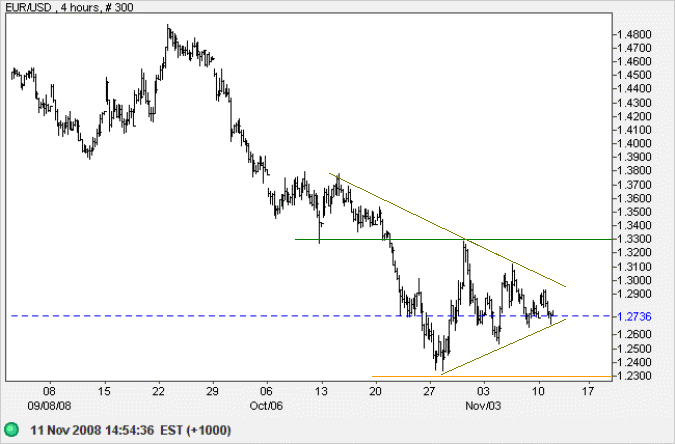Viewport: 675px width, 444px height.
Task: Click the green horizontal line at 1.3300
Action: click(453, 239)
